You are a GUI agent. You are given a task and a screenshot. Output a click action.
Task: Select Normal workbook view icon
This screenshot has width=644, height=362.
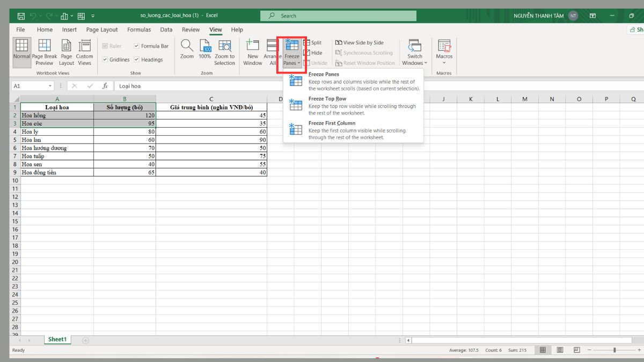[21, 46]
